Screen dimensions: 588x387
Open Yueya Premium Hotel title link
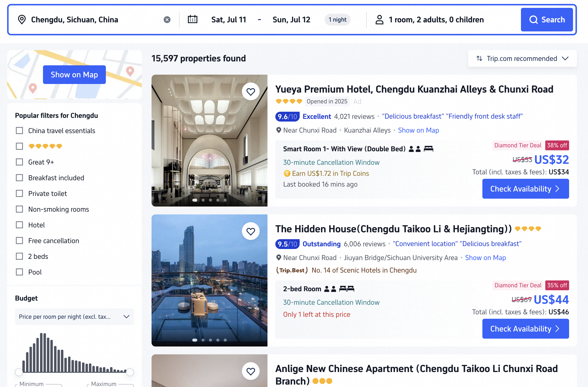click(414, 89)
